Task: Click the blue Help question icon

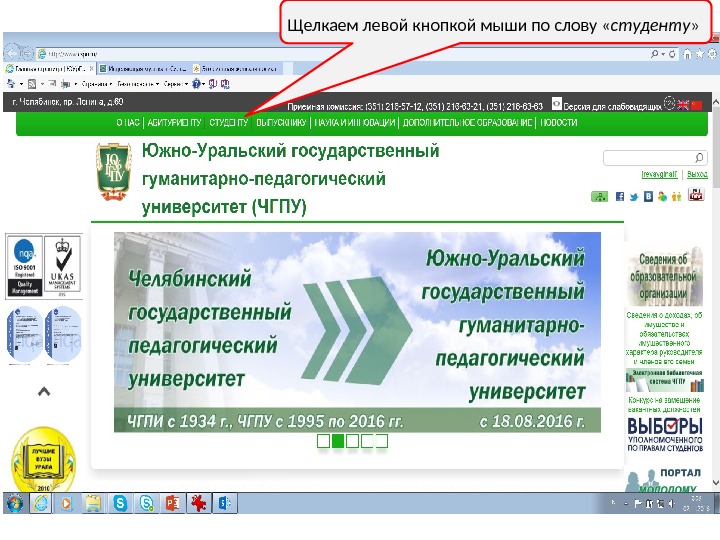Action: (x=196, y=84)
